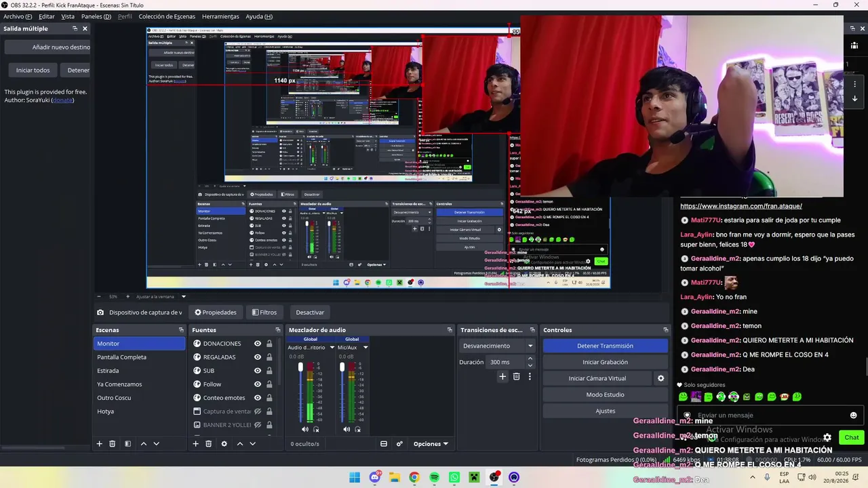The height and width of the screenshot is (488, 868).
Task: Hide the Conteo emotes source
Action: point(258,398)
